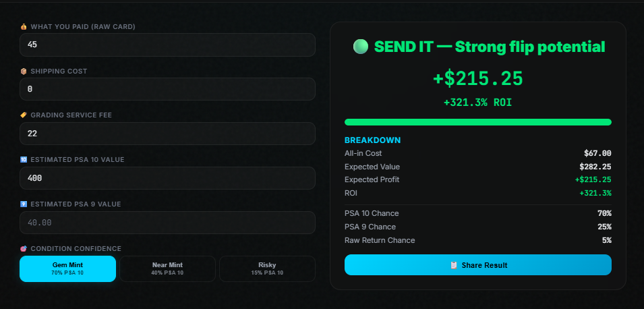
Task: Click the What You Paid input field
Action: coord(167,45)
